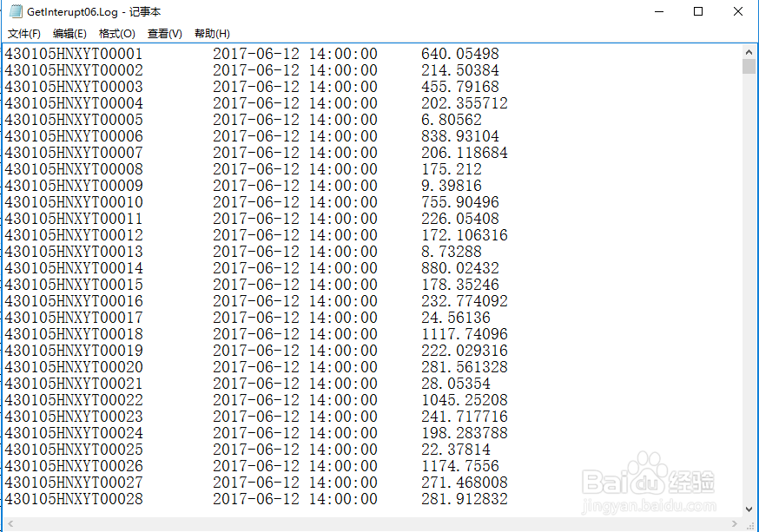Click ID 430105HNXYT00004

click(x=74, y=103)
